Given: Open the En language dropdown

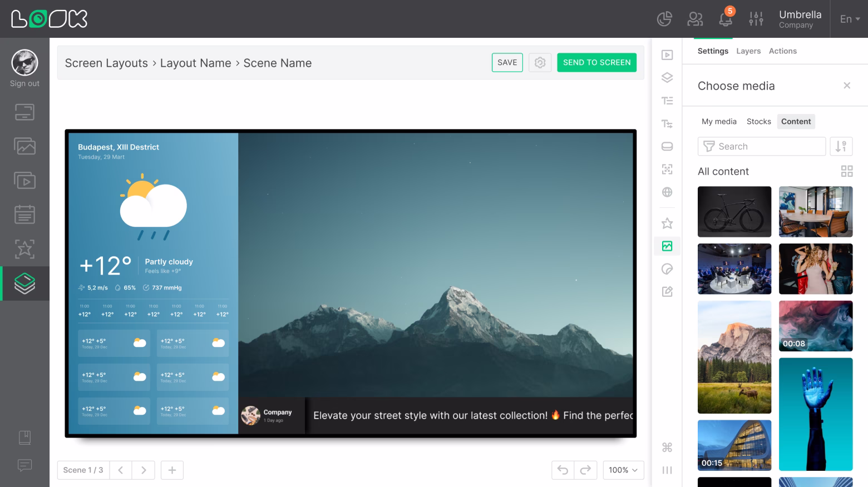Looking at the screenshot, I should pos(850,19).
